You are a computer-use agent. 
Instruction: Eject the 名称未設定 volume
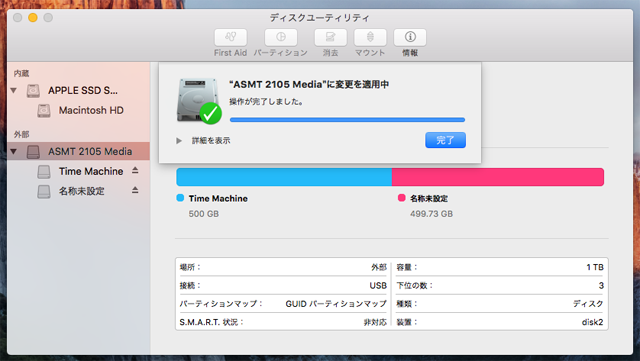135,190
